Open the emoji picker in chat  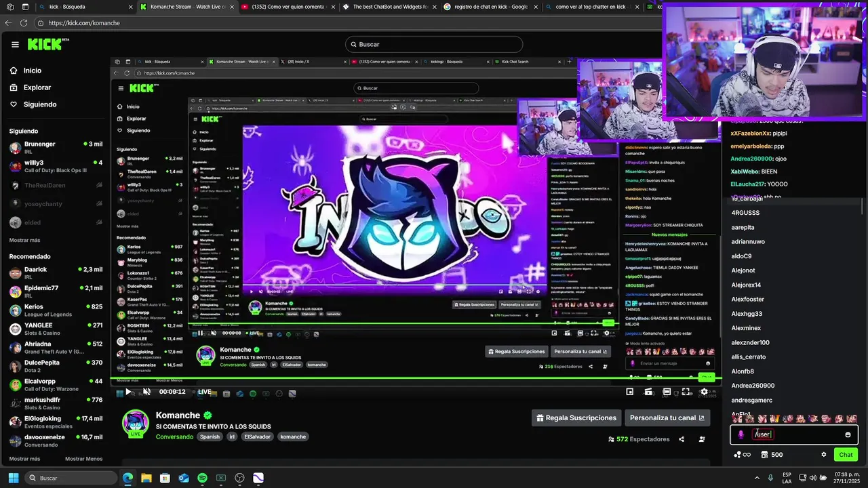848,434
